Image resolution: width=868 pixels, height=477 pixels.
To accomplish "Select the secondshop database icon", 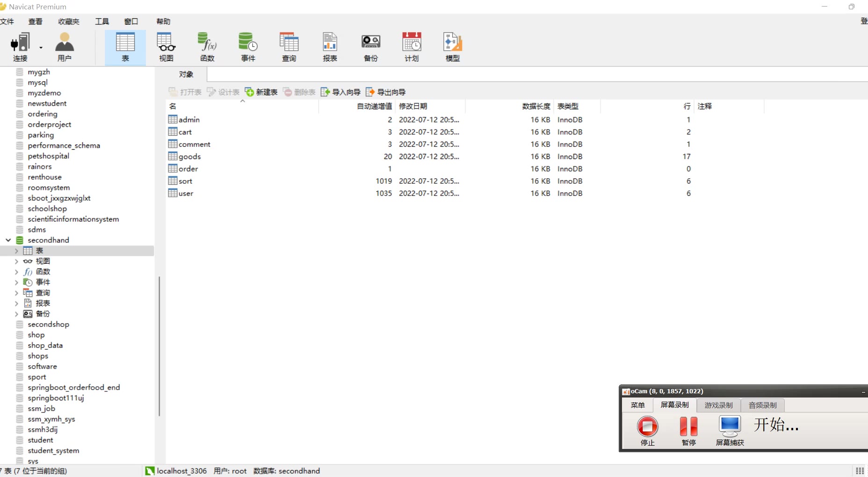I will coord(20,324).
